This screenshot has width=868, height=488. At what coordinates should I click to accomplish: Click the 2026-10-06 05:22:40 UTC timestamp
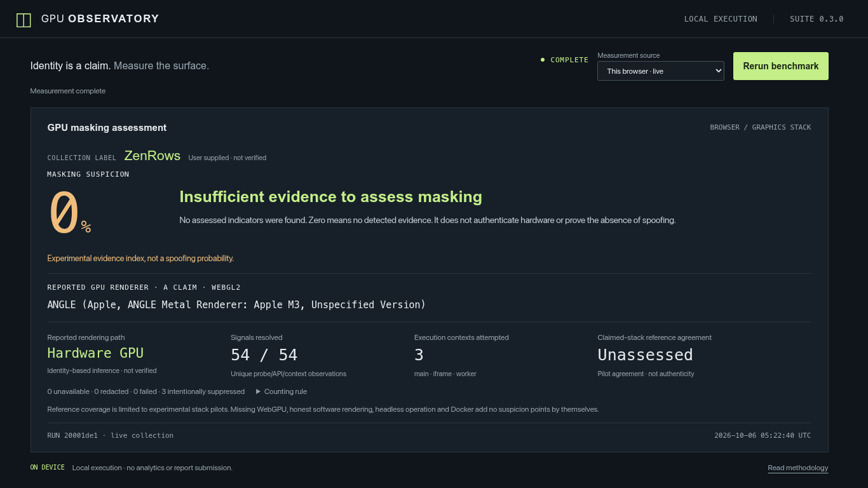click(x=763, y=436)
